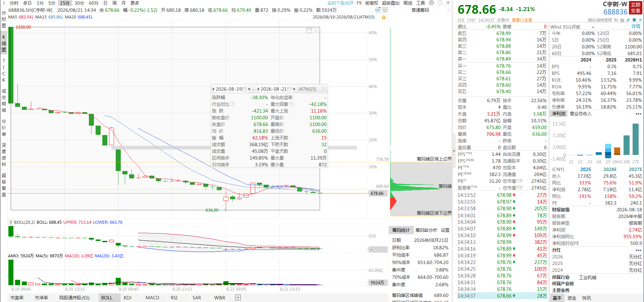Open end date calendar picker 2026-08-21
Viewport: 644px width, 302px height.
pos(290,89)
